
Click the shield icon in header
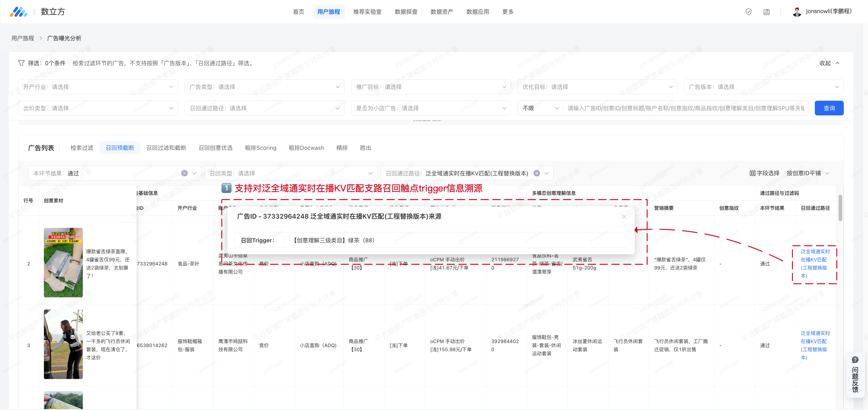[748, 12]
